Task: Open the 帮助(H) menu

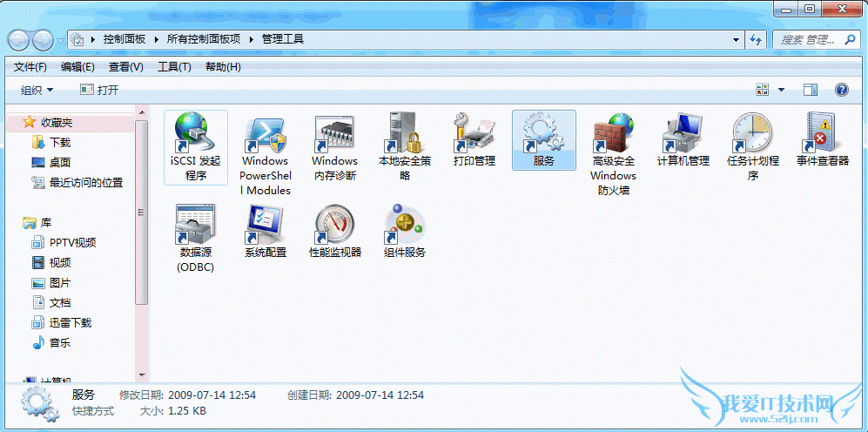Action: coord(223,67)
